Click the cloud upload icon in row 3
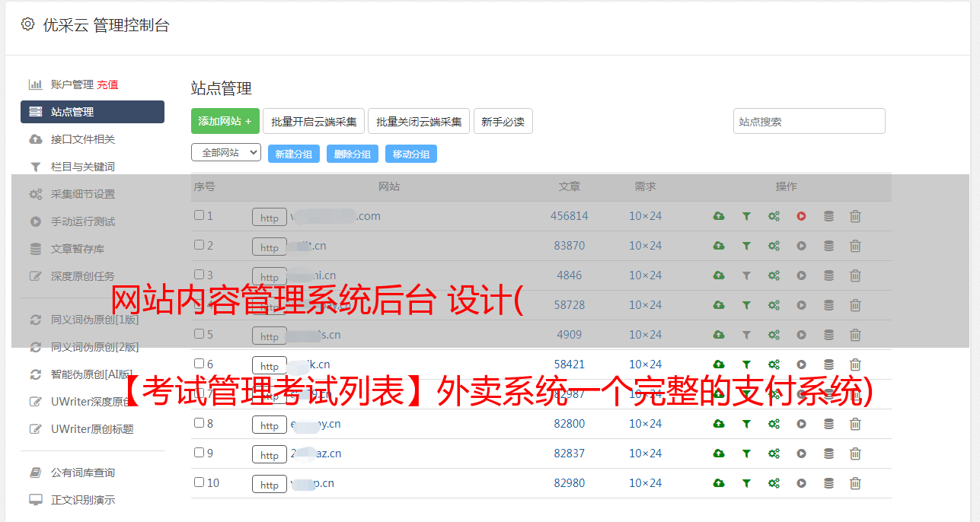Image resolution: width=980 pixels, height=522 pixels. click(718, 275)
